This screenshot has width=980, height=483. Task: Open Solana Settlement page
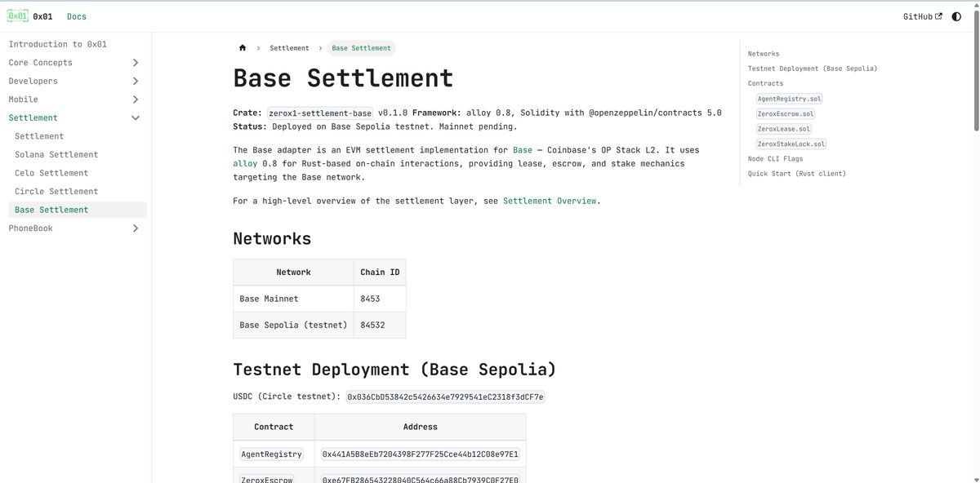tap(56, 154)
